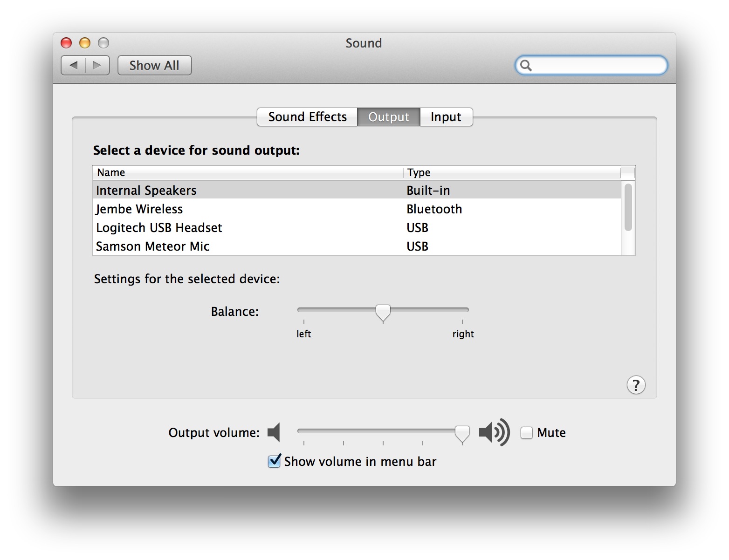The width and height of the screenshot is (729, 560).
Task: Click the Bluetooth type cell
Action: (434, 209)
